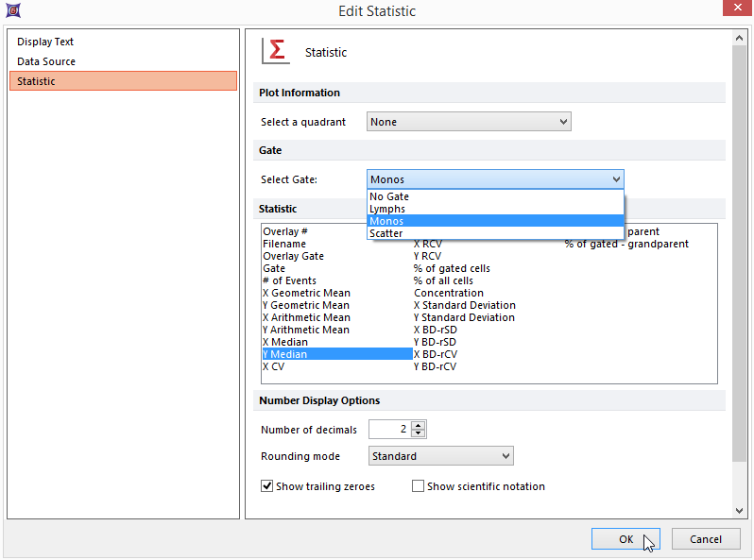Click the Number of decimals field
This screenshot has width=754, height=560.
click(x=389, y=429)
